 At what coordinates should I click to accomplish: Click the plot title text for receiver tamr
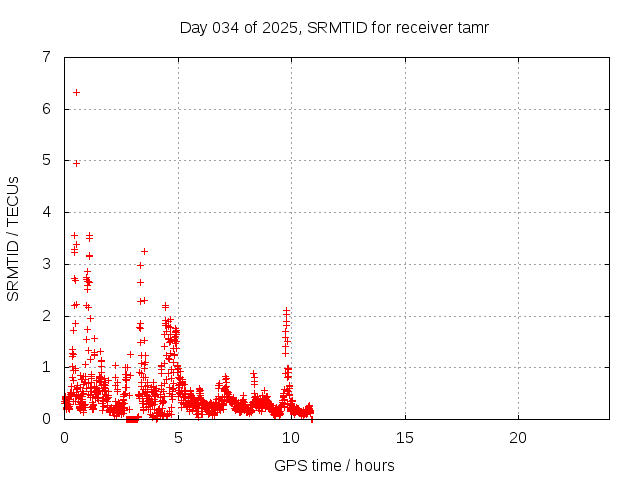pos(334,27)
